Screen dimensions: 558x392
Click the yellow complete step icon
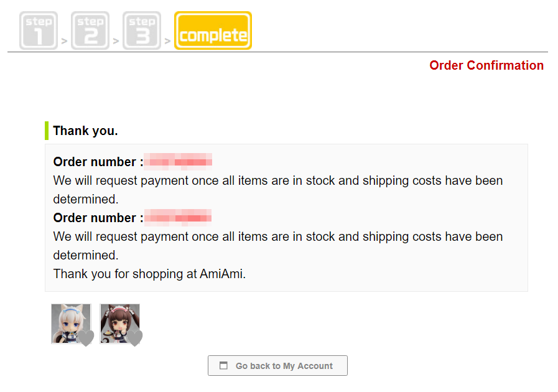pos(213,30)
